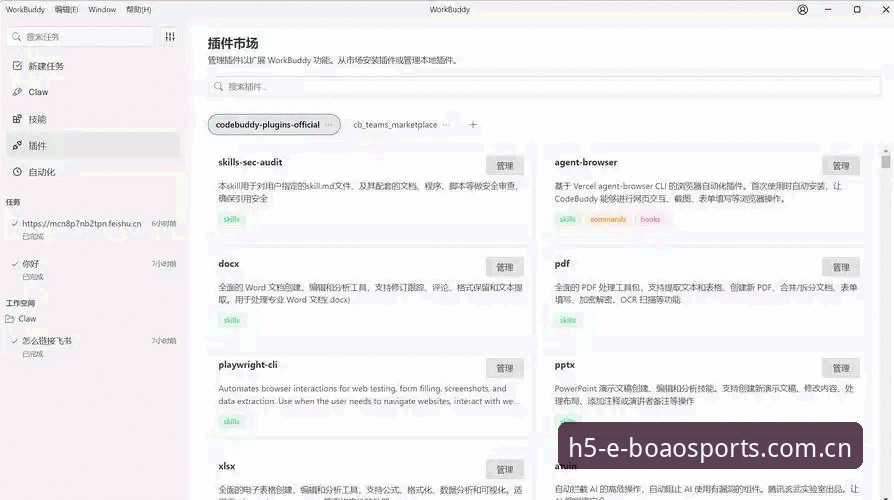Focus the plugin search field
Screen dimensions: 894x500
[544, 87]
